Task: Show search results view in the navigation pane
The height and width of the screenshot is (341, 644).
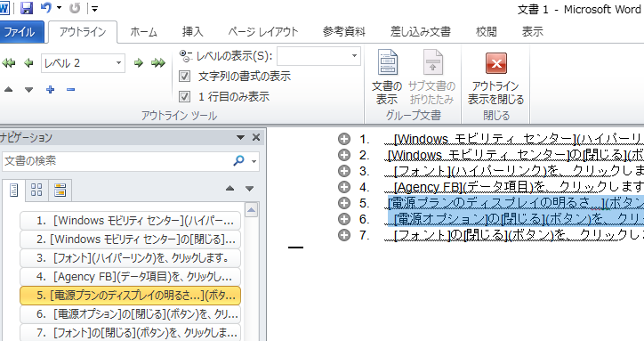Action: tap(60, 190)
